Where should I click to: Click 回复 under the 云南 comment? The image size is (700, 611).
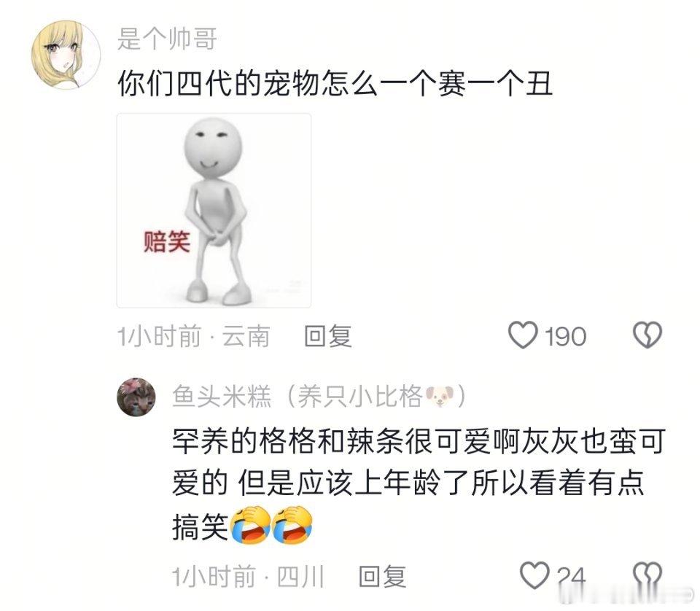pos(328,336)
